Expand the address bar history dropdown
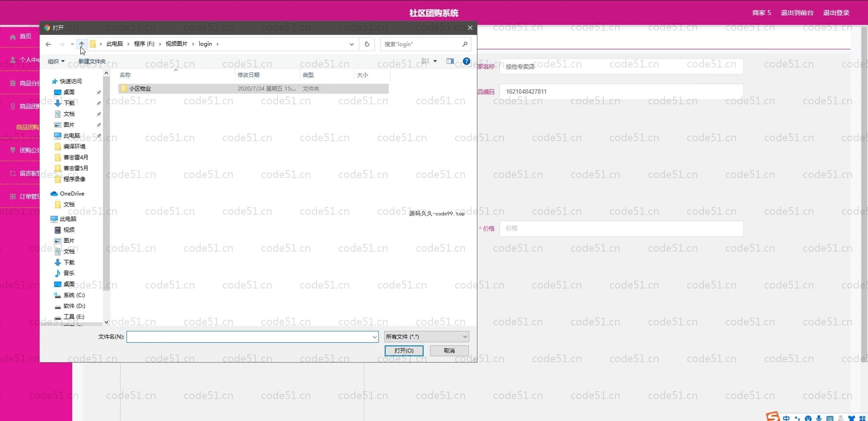This screenshot has width=868, height=421. (x=351, y=44)
